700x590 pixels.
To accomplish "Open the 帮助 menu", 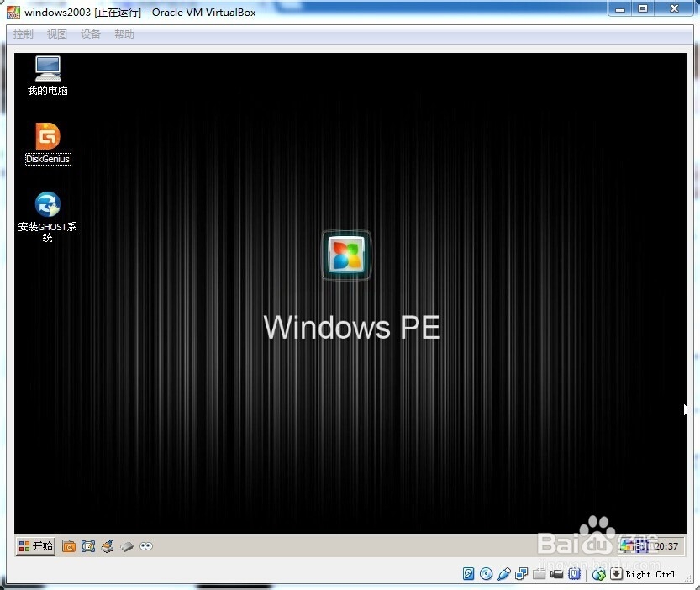I will click(124, 34).
